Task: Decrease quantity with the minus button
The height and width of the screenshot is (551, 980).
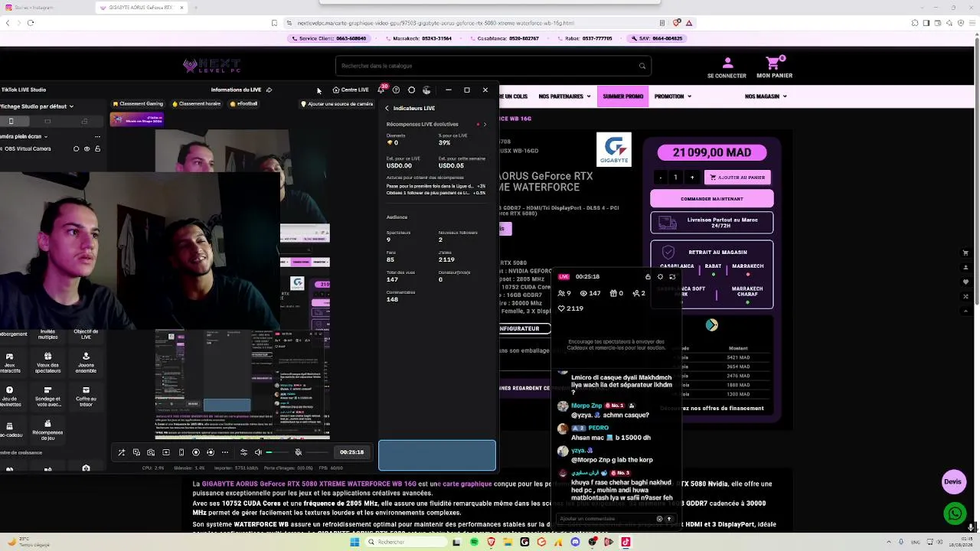Action: click(x=660, y=178)
